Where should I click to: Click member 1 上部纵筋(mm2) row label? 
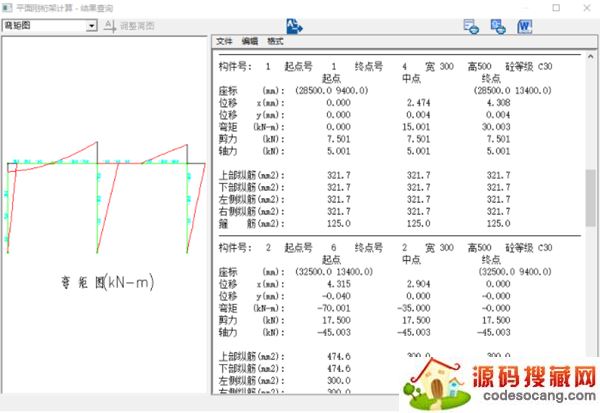pos(251,175)
